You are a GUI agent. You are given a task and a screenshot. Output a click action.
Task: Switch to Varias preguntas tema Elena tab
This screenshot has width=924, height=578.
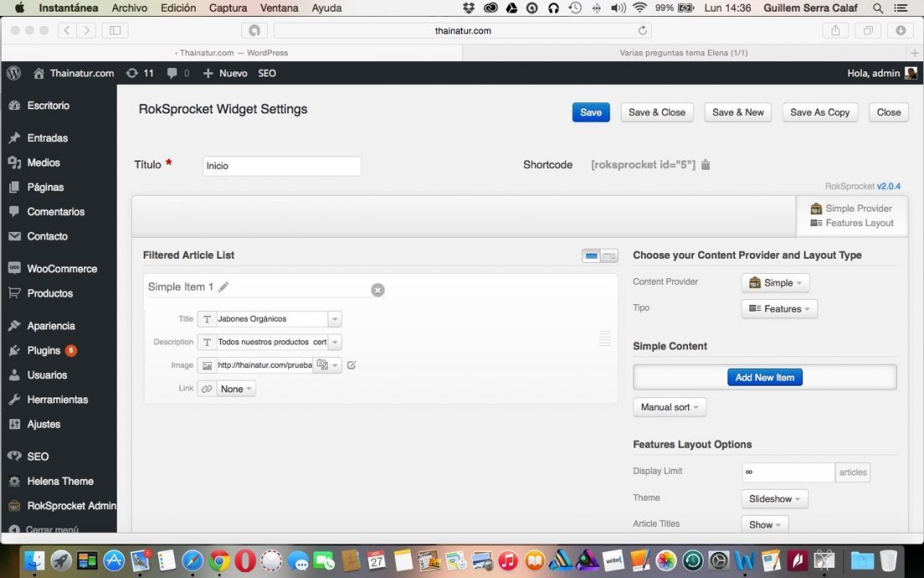pos(684,53)
